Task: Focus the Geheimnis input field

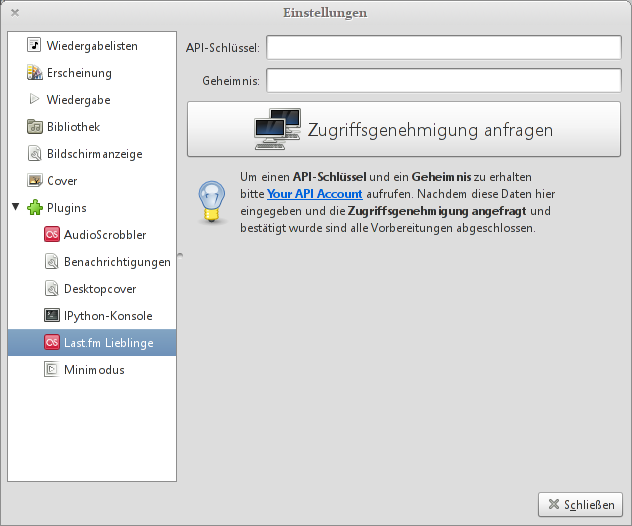Action: [x=444, y=81]
